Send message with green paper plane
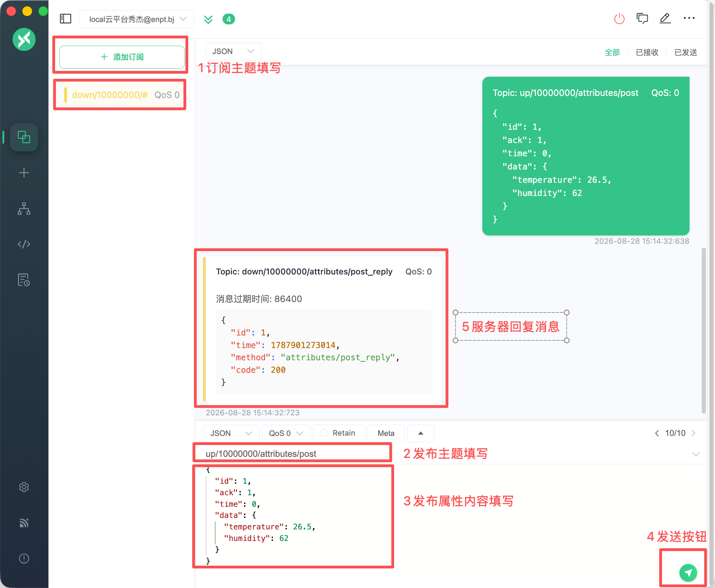 pyautogui.click(x=688, y=573)
